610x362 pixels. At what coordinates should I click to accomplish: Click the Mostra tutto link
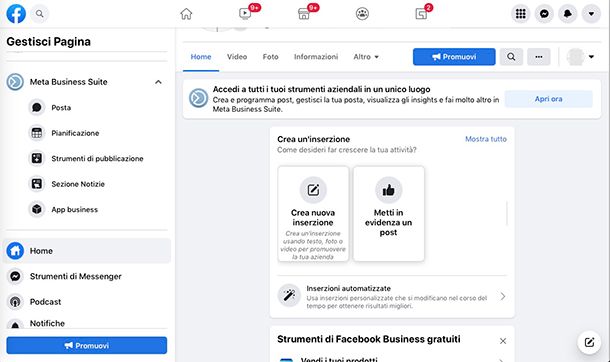click(486, 139)
